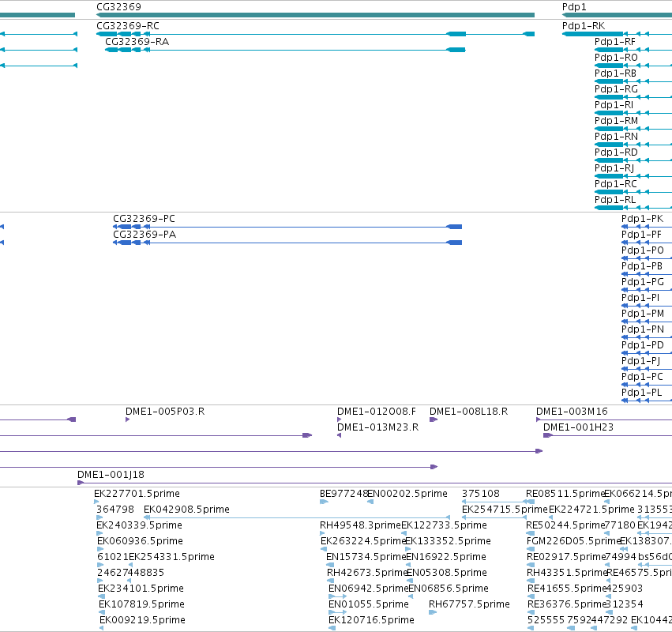Screen dimensions: 672x632
Task: Select the 425903 EST label
Action: coord(624,589)
